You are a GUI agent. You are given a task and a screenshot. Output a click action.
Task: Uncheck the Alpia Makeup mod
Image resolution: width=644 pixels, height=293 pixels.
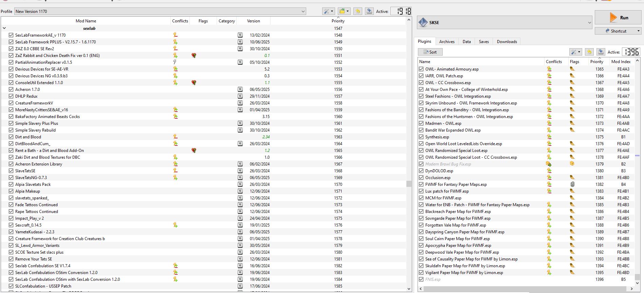click(11, 191)
